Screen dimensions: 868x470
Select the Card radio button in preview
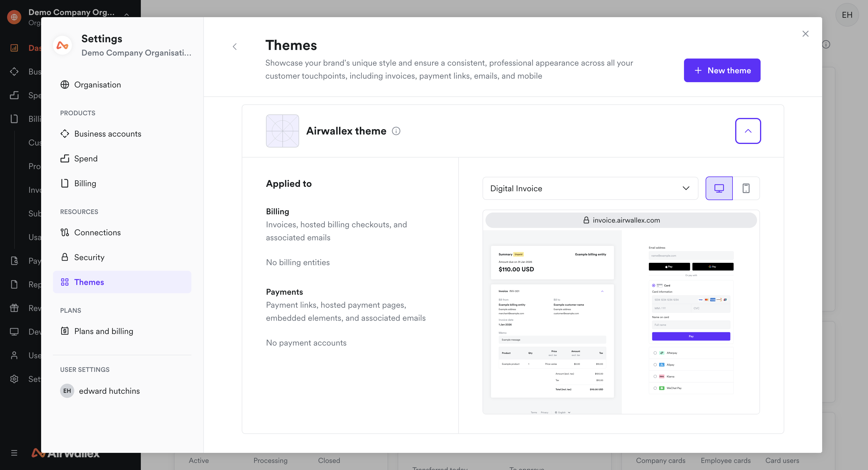(x=653, y=286)
